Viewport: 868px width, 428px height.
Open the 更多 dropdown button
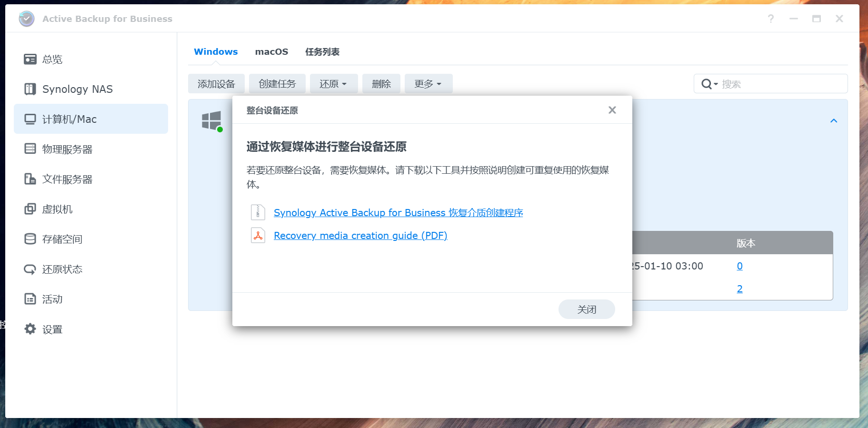428,84
